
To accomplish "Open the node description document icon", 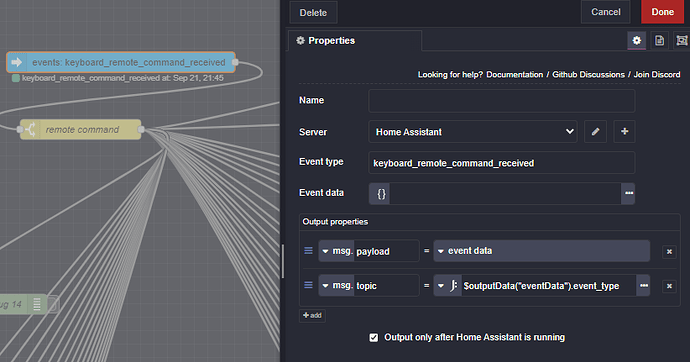I will (x=659, y=40).
